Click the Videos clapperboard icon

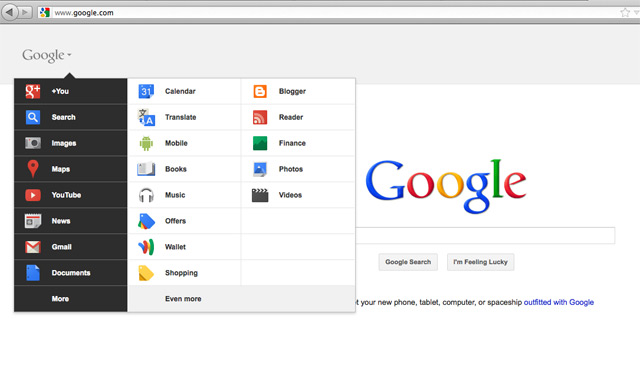pos(260,195)
